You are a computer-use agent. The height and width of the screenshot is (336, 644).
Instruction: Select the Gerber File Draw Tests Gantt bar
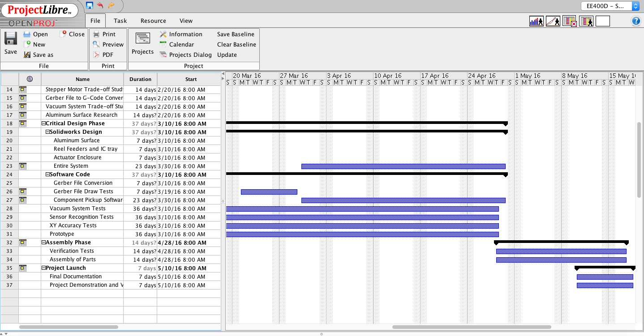point(269,192)
